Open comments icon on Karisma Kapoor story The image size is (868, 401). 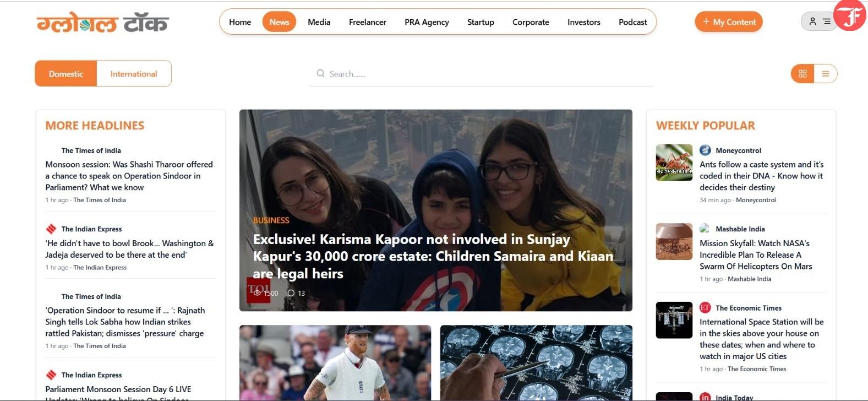coord(291,293)
